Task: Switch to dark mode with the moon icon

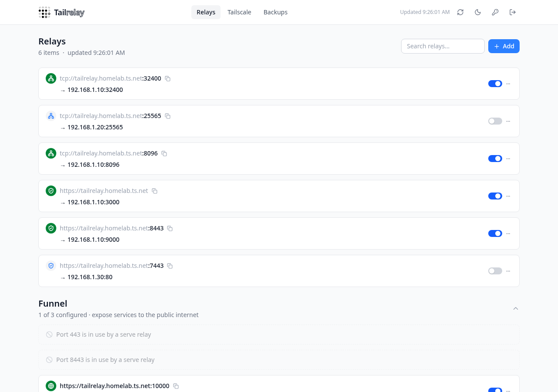Action: point(478,12)
